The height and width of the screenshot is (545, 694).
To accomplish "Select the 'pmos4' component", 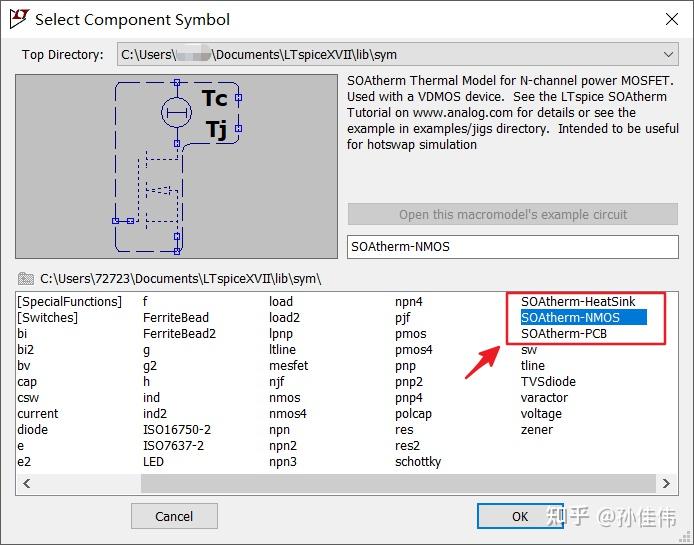I will (413, 350).
